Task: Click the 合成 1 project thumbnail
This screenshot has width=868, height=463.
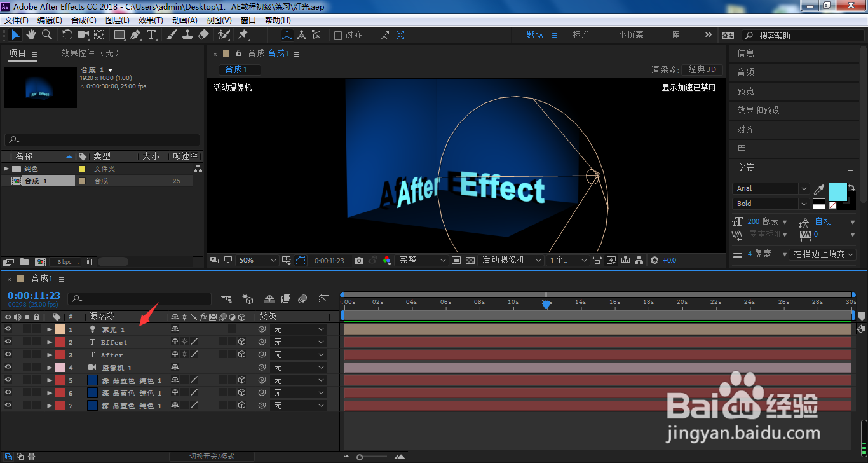Action: [40, 86]
